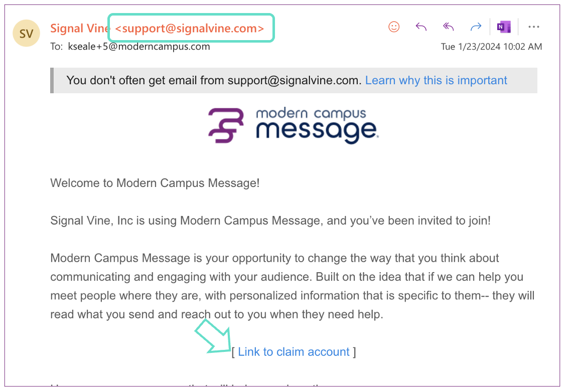Reply to the Signal Vine email

[x=421, y=27]
